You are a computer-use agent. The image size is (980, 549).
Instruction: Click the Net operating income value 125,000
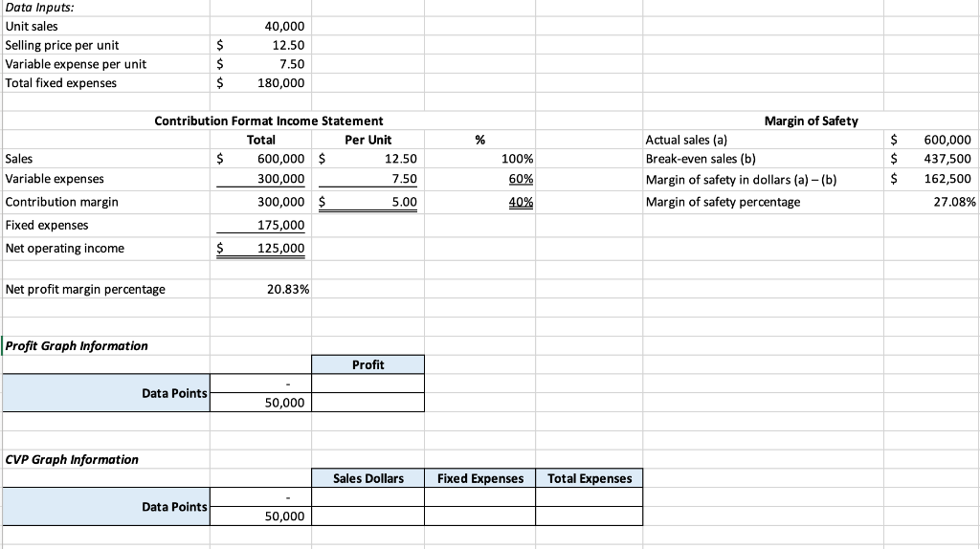[280, 248]
